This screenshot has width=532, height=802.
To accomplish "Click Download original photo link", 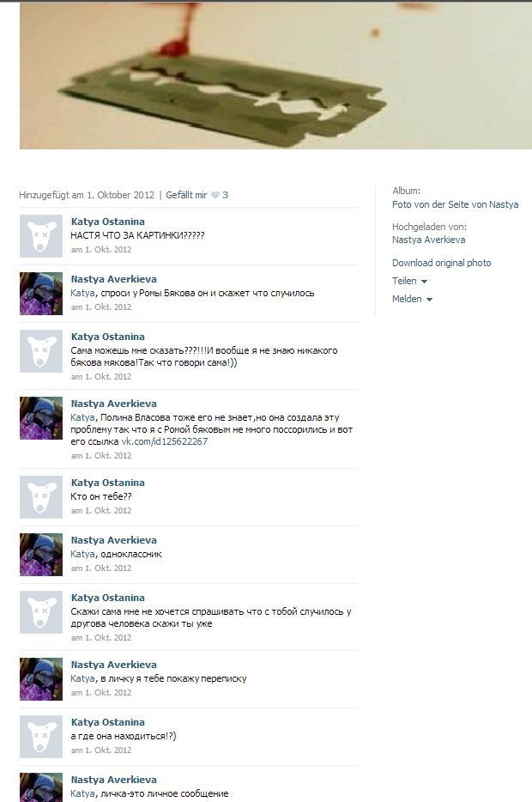I will 442,263.
